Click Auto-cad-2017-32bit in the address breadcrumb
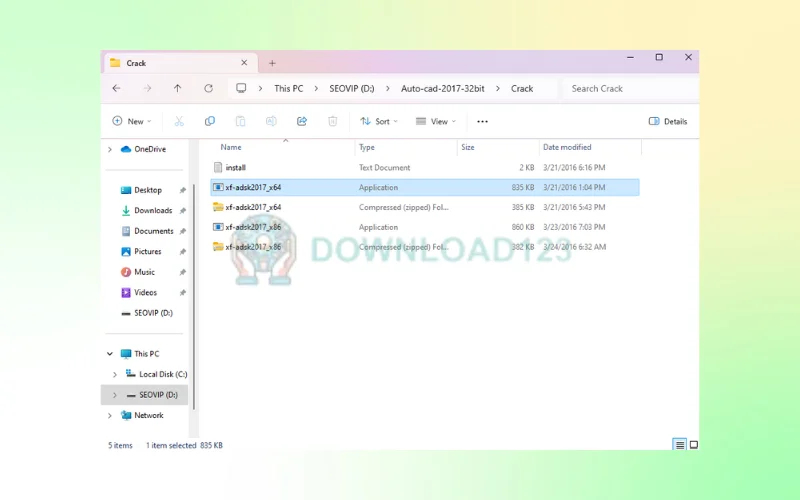This screenshot has width=800, height=500. pos(443,88)
